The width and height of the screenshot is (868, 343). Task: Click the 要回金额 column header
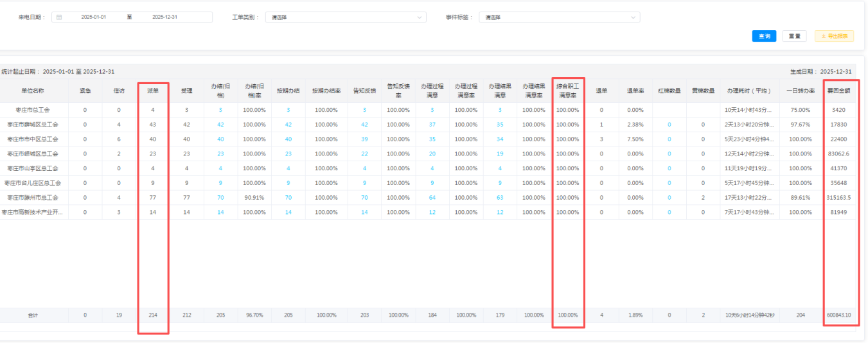pyautogui.click(x=841, y=91)
